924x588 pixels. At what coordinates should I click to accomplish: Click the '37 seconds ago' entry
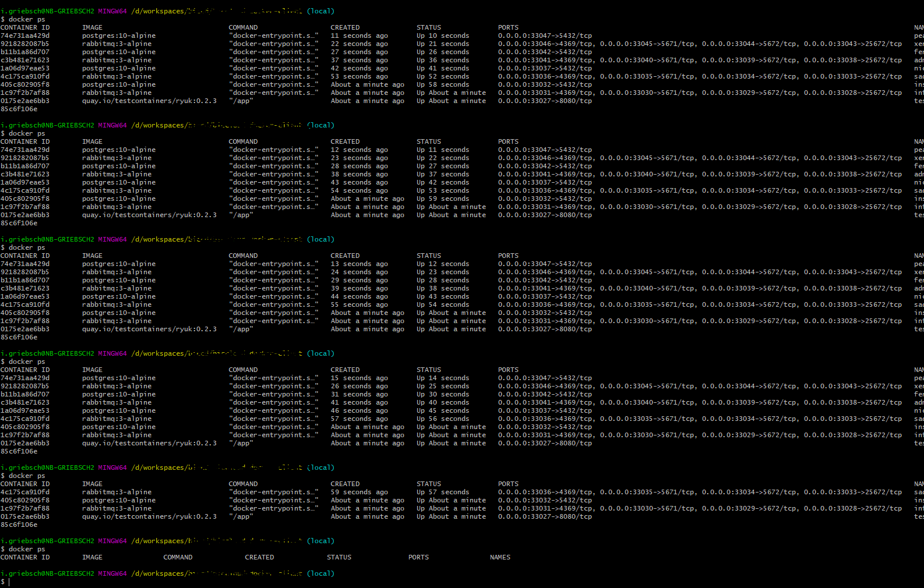359,60
